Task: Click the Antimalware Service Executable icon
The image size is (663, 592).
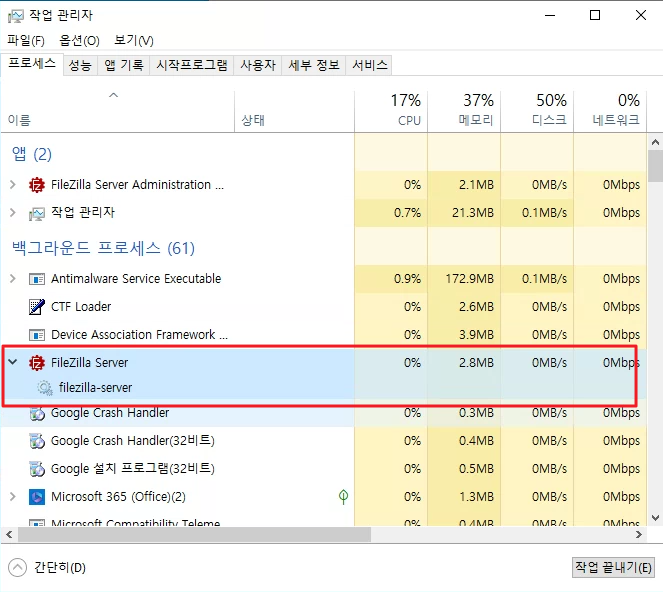Action: pos(37,279)
